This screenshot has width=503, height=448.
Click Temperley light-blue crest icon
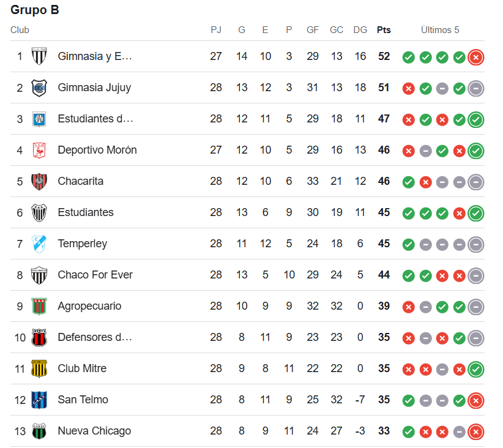(x=39, y=244)
